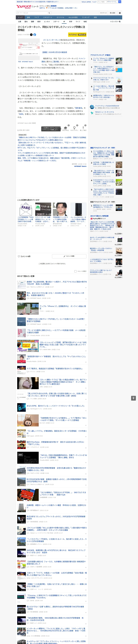Open the 購入履歴 link
Screen dimensions: 138x644
pyautogui.click(x=112, y=13)
